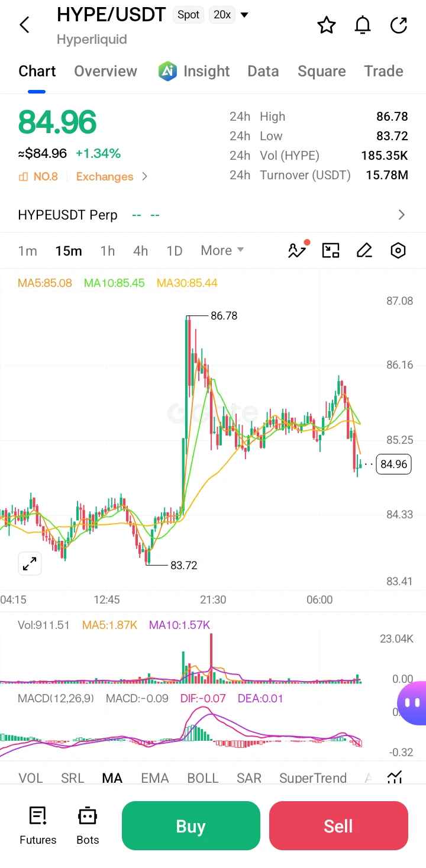Switch to 1h timeframe
The width and height of the screenshot is (426, 868).
[x=108, y=250]
